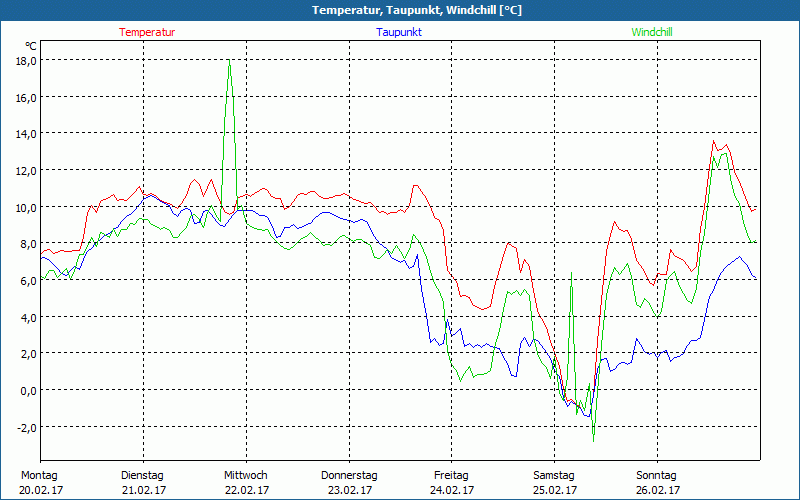800x500 pixels.
Task: Click the 2,0 y-axis value
Action: (29, 354)
